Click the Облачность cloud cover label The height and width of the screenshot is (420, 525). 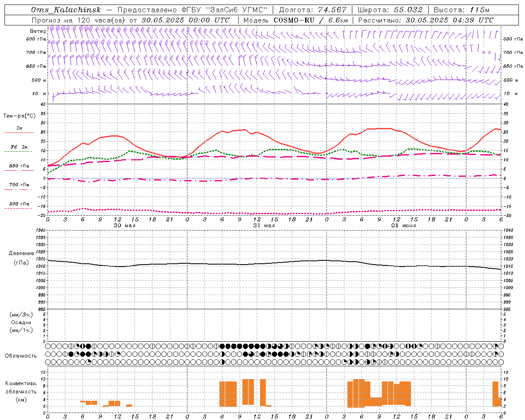[21, 356]
